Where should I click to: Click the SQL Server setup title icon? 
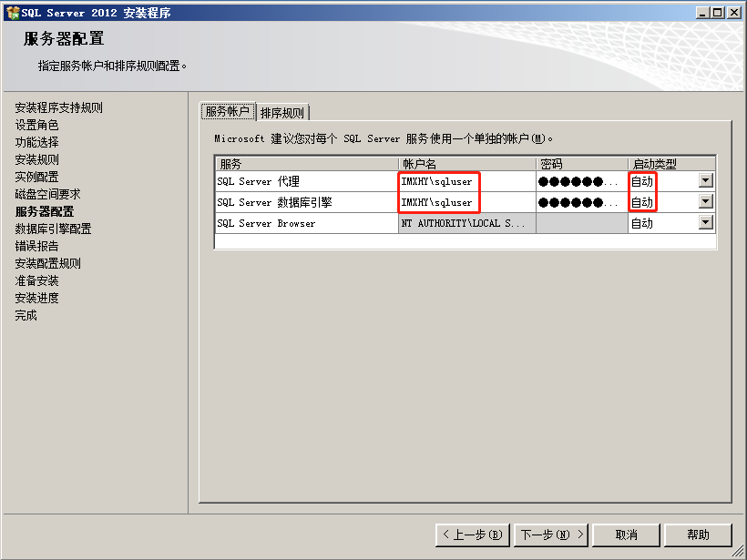(13, 13)
